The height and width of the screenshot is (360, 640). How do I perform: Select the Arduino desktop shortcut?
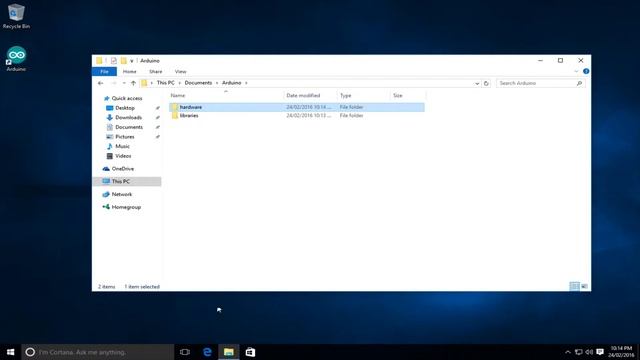pyautogui.click(x=16, y=60)
